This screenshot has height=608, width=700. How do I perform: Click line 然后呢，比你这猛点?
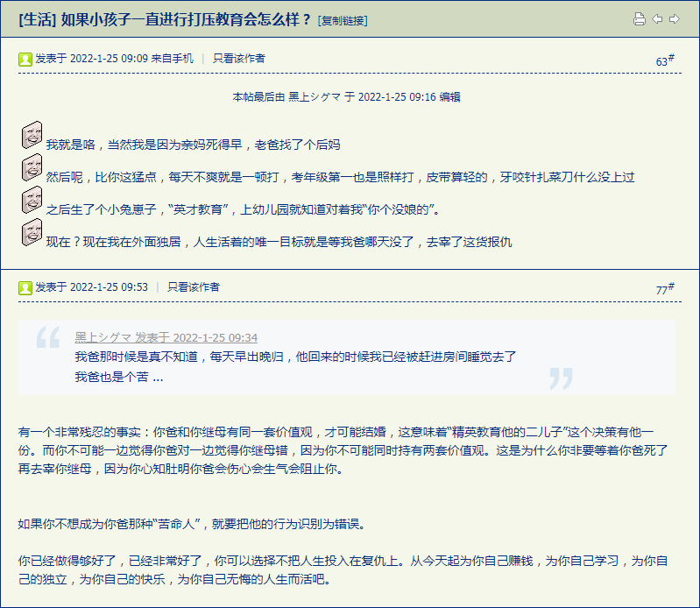point(340,177)
